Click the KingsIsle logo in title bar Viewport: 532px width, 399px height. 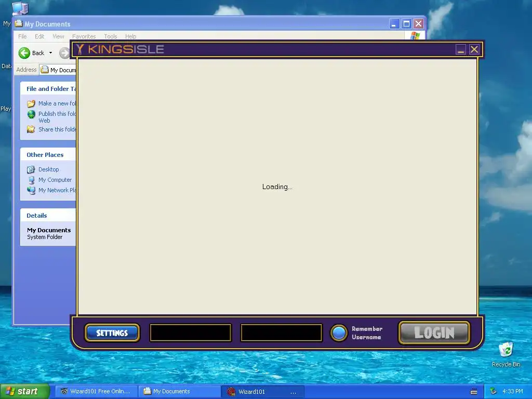point(120,49)
